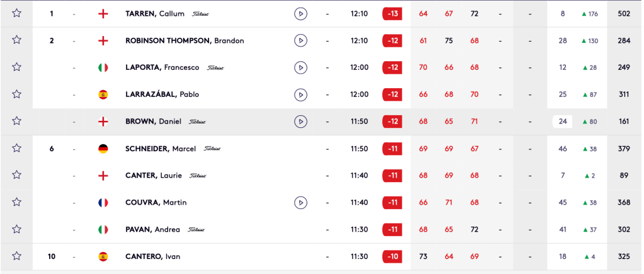This screenshot has height=274, width=644.
Task: Click Tarren's -13 score badge
Action: (392, 14)
